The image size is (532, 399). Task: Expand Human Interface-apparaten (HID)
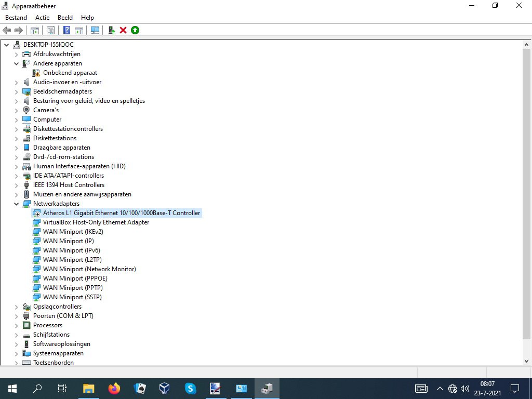16,167
